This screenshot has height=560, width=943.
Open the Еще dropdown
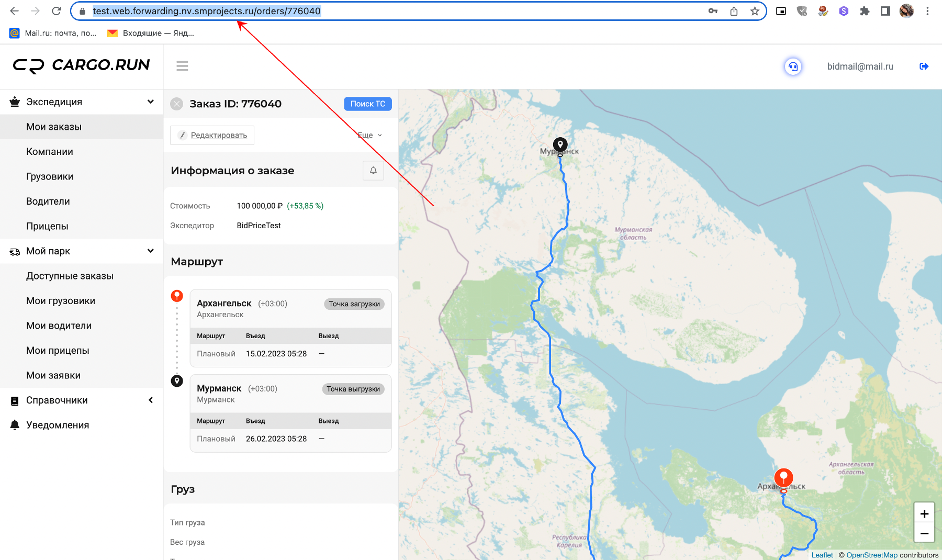(x=369, y=135)
